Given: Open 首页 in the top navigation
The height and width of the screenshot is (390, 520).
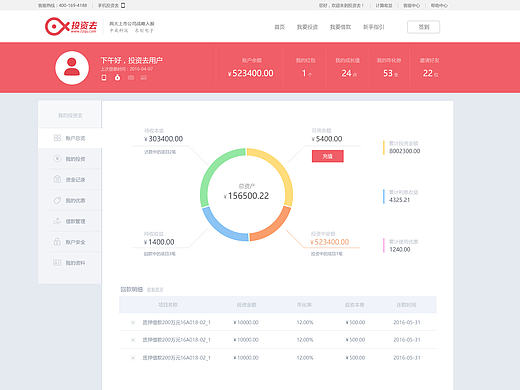Looking at the screenshot, I should [x=279, y=27].
